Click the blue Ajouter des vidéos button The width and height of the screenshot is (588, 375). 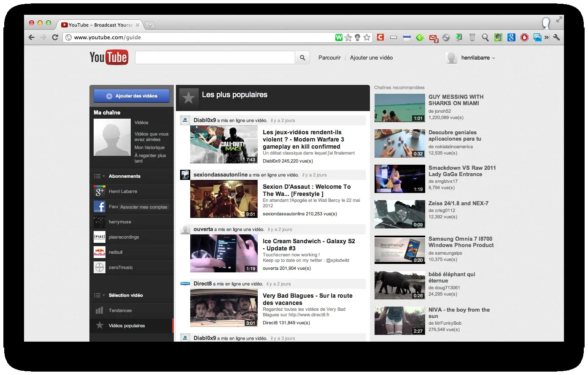click(132, 96)
